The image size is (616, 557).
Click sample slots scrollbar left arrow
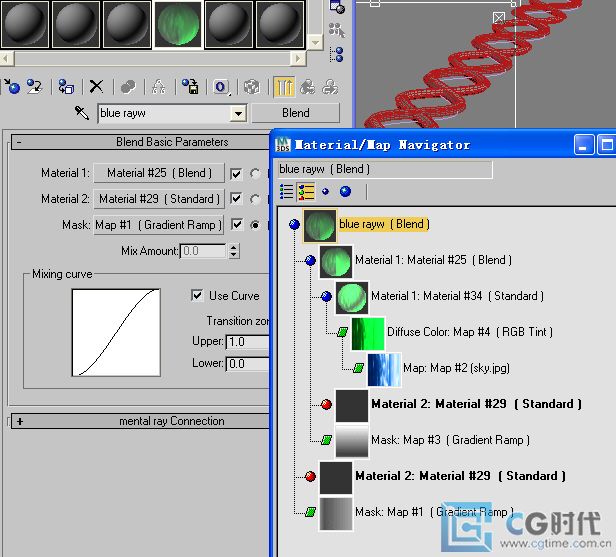coord(6,59)
